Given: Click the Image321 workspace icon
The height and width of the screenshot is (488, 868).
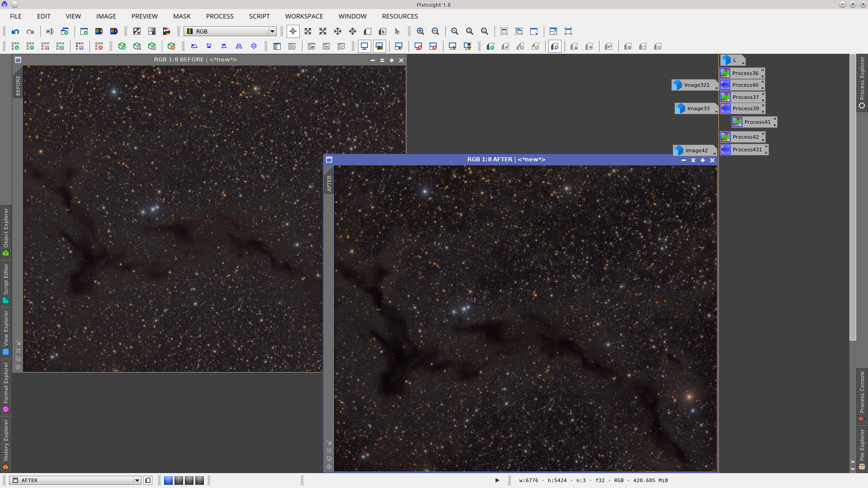Looking at the screenshot, I should click(x=693, y=85).
